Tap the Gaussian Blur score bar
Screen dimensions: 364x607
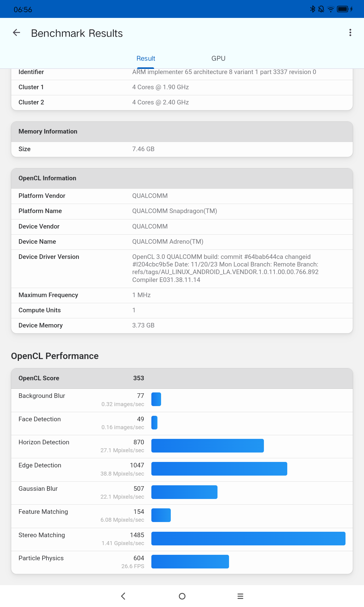(184, 492)
